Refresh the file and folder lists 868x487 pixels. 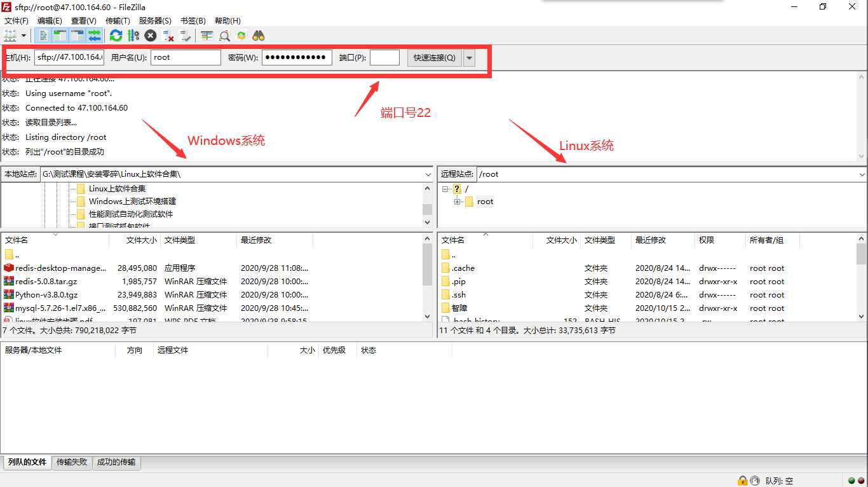(116, 36)
